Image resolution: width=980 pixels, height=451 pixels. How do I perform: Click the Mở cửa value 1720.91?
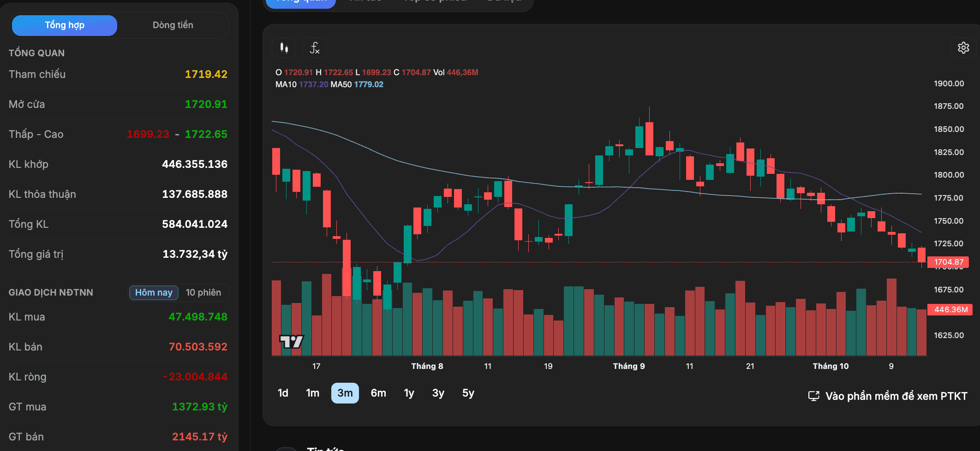206,104
